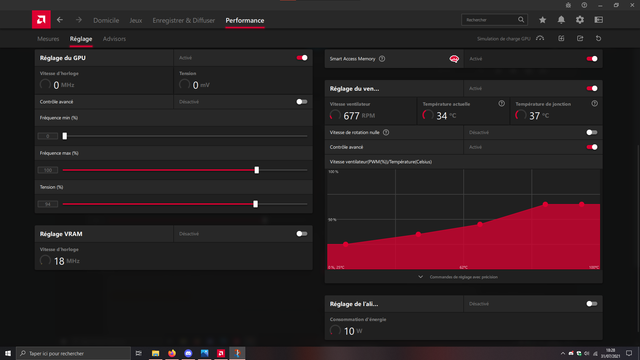Open the Windows Start menu
The image size is (640, 360).
(x=8, y=353)
